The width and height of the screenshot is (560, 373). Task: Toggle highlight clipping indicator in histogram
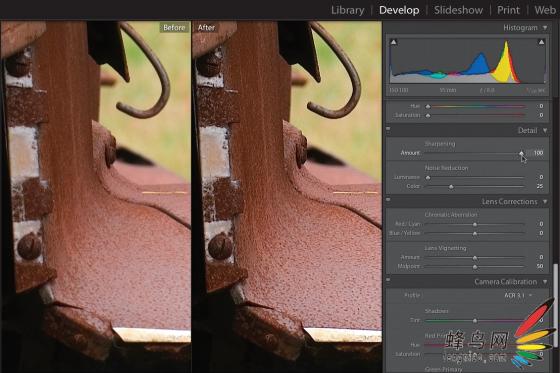click(541, 42)
